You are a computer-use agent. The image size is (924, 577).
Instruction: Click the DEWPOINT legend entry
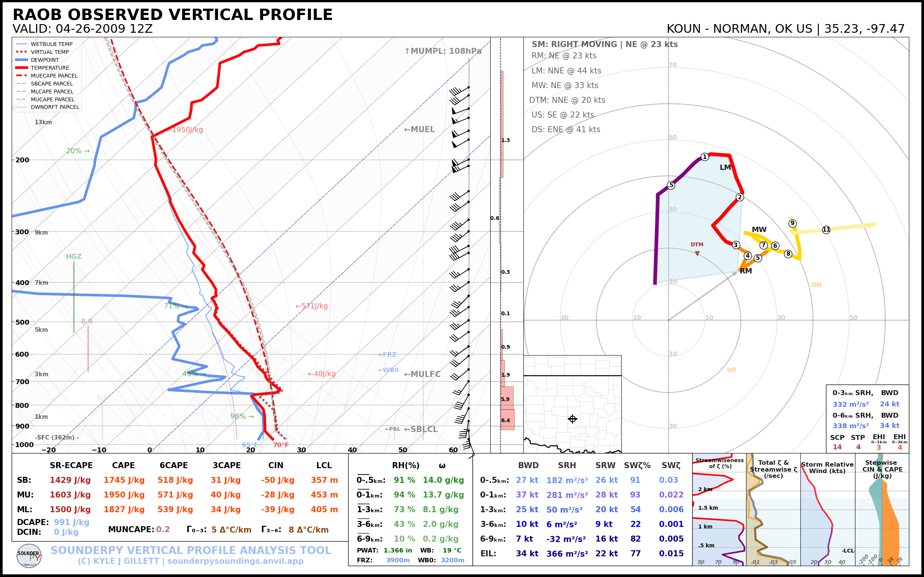(45, 60)
